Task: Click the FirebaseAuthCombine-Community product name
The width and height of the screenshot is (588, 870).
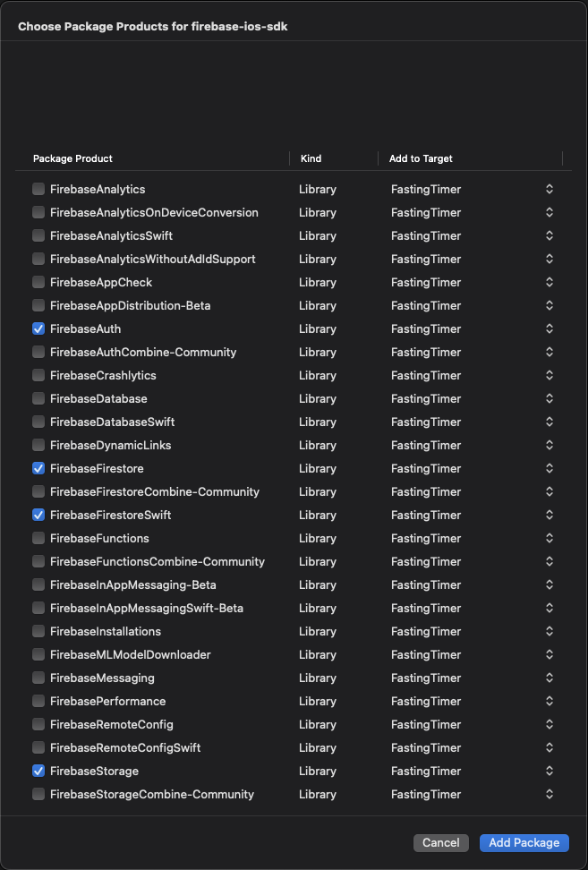Action: click(143, 352)
